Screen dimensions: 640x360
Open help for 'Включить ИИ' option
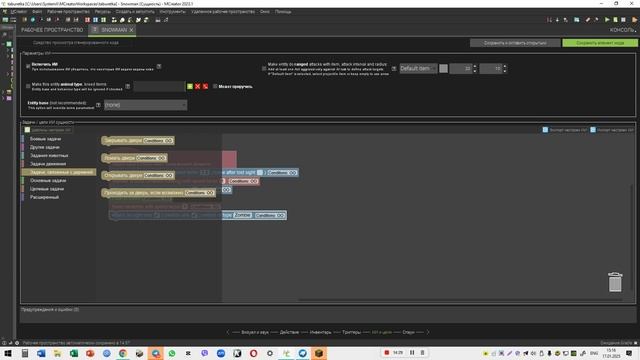(x=159, y=66)
